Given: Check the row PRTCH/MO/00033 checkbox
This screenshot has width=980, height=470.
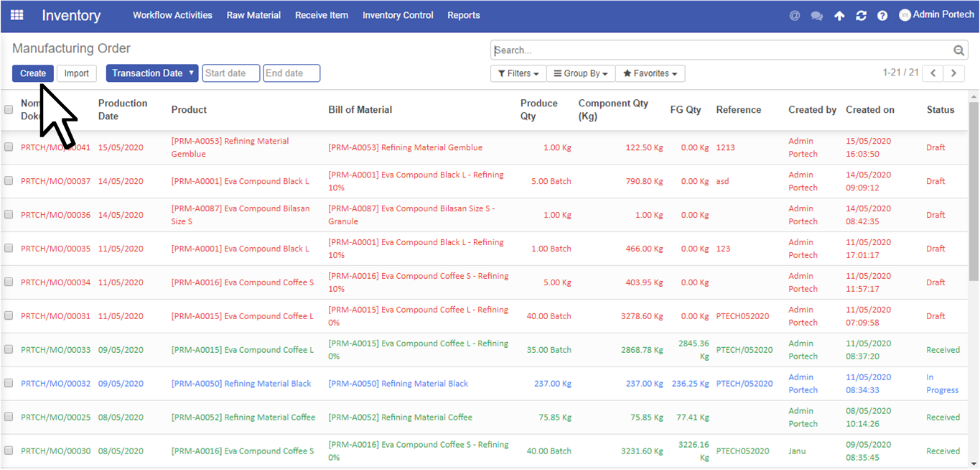Looking at the screenshot, I should coord(9,350).
